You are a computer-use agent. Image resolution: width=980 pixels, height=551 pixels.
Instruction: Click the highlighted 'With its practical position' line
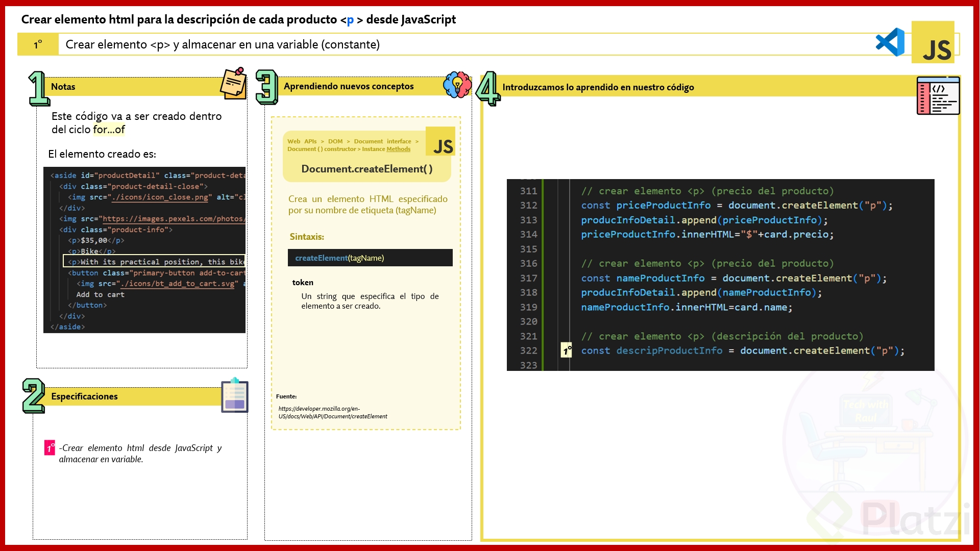coord(154,261)
